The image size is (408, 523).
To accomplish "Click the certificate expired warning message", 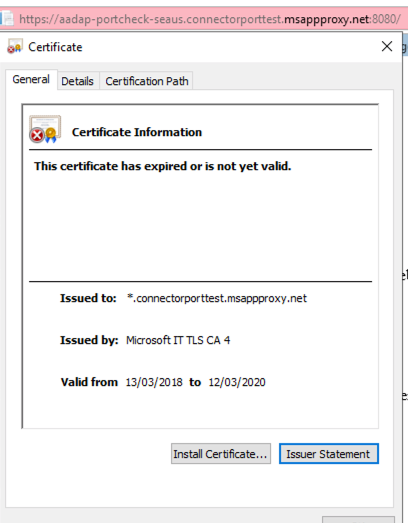I will tap(162, 166).
